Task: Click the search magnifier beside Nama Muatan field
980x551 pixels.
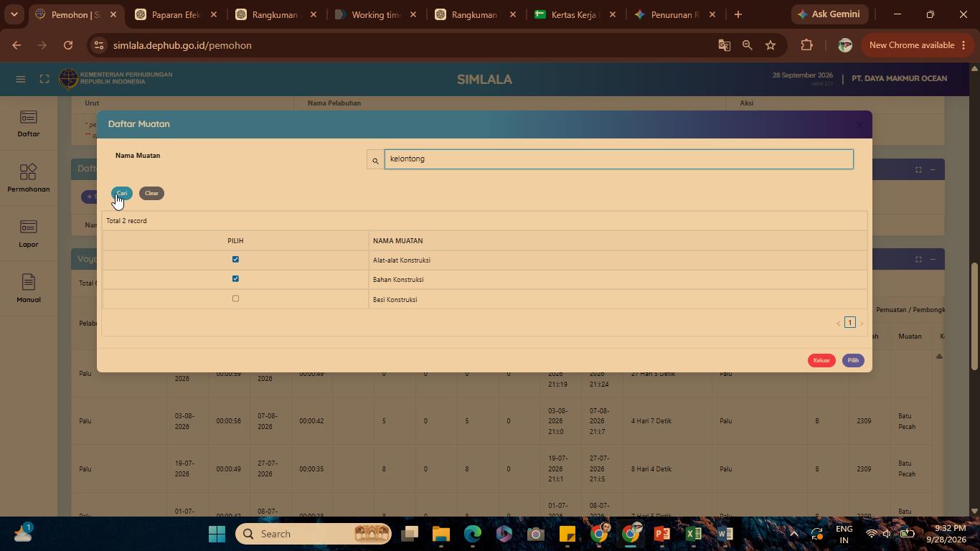Action: tap(375, 160)
